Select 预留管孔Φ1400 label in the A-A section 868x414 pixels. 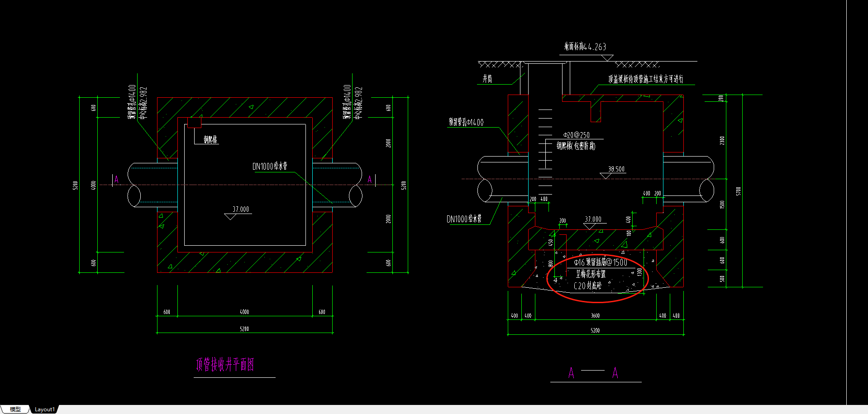(466, 122)
